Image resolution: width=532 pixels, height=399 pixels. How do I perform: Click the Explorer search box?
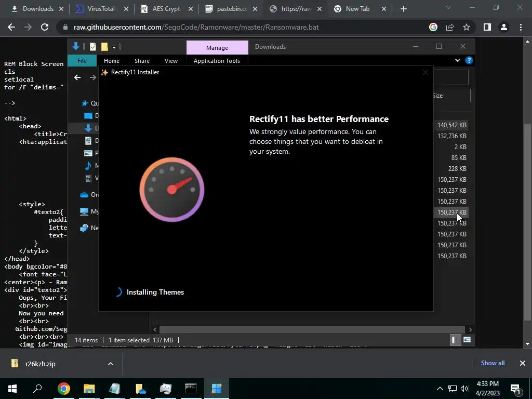tap(451, 77)
